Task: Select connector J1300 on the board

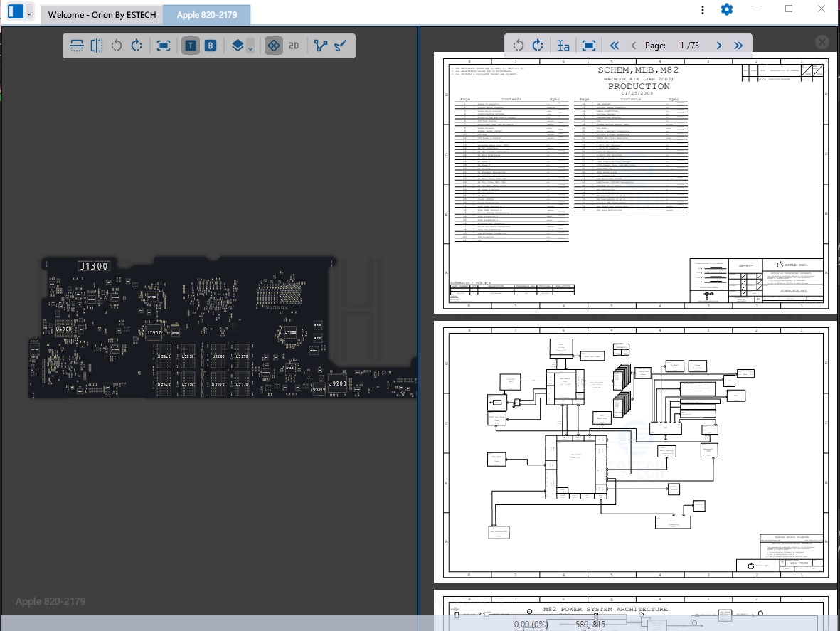Action: (x=94, y=265)
